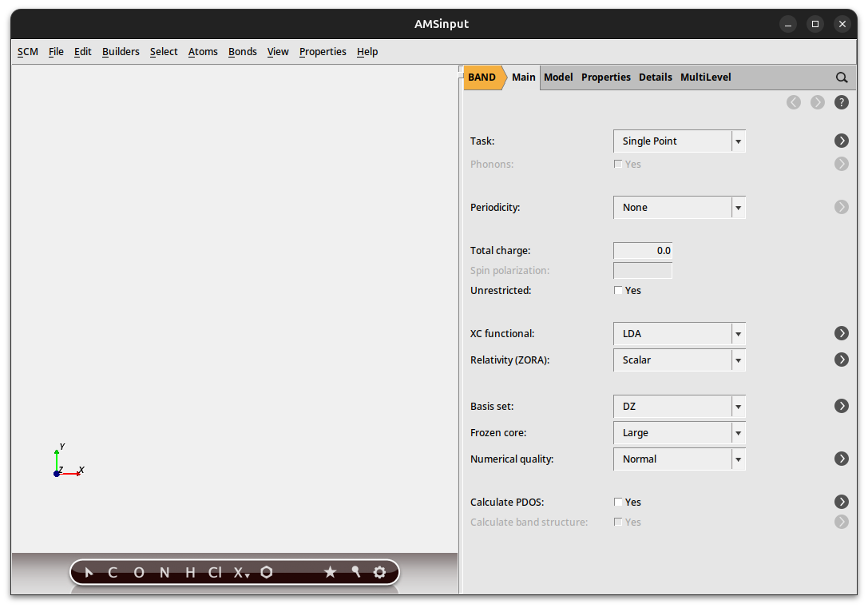The width and height of the screenshot is (868, 608).
Task: Select the Nitrogen atom tool
Action: 164,572
